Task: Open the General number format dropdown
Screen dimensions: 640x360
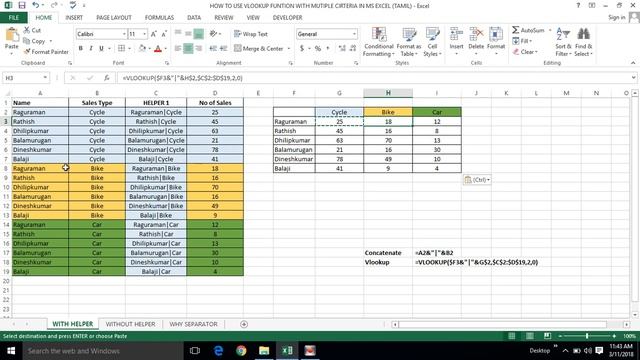Action: coord(354,34)
